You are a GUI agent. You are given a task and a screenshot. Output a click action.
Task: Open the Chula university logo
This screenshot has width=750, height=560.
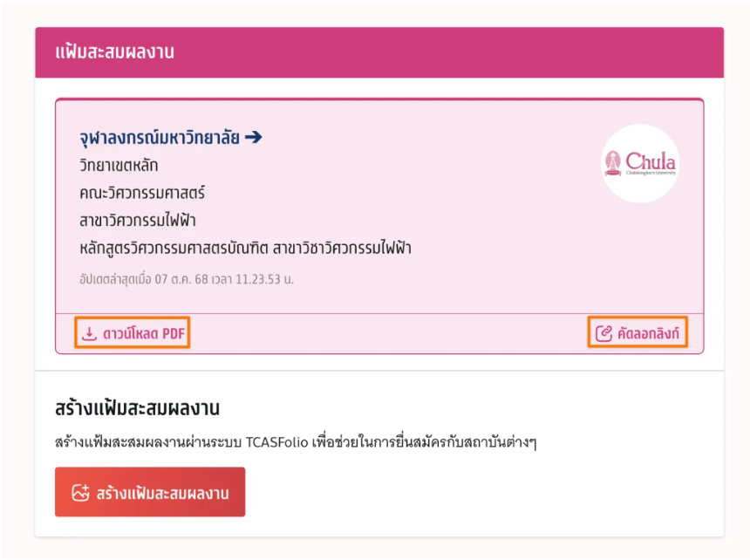pyautogui.click(x=639, y=162)
